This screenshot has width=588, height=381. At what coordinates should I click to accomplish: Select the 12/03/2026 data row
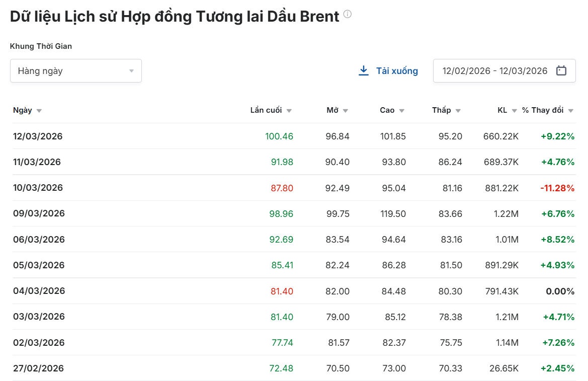pos(251,136)
